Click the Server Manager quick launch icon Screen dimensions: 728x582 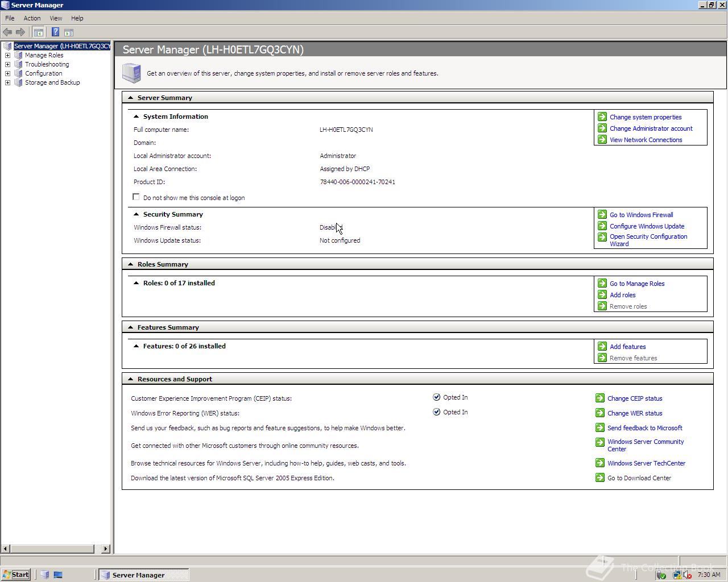45,575
